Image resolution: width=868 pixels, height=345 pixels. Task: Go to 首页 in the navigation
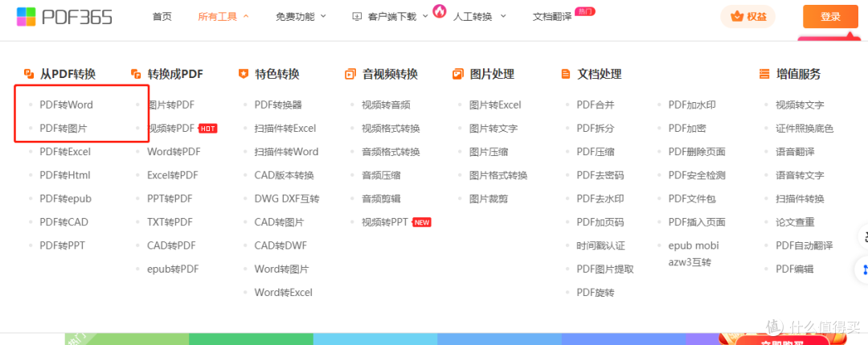coord(162,17)
